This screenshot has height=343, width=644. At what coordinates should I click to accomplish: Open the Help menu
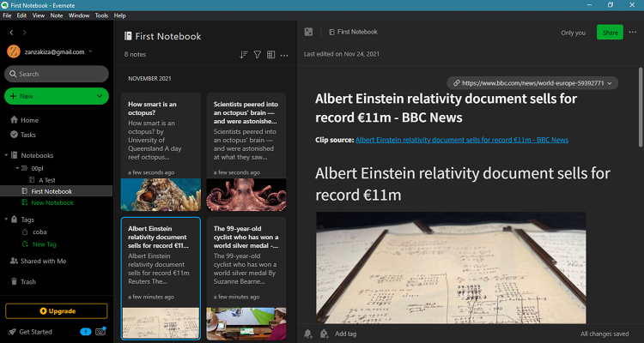120,15
